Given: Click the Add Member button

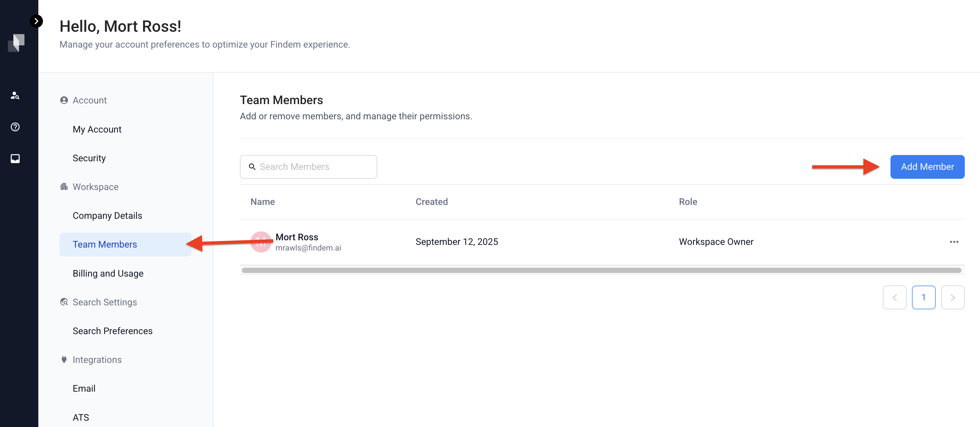Looking at the screenshot, I should [927, 167].
